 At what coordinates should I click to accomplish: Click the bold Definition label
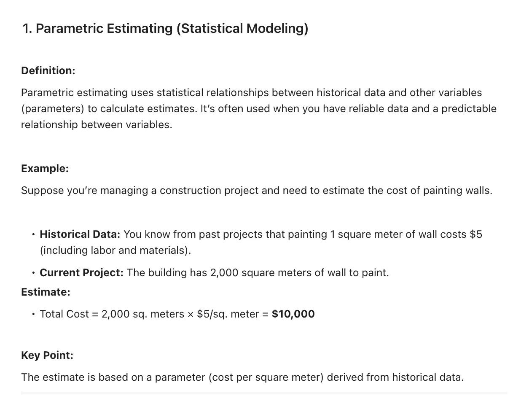pyautogui.click(x=48, y=70)
